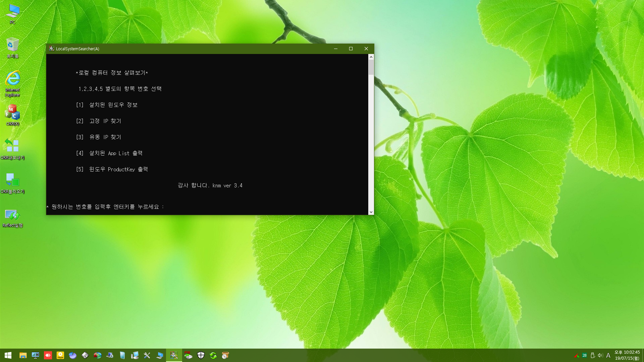The width and height of the screenshot is (644, 362).
Task: Click the '원하시는 번호를 입력후 엔터키를 누르세요' prompt
Action: click(105, 207)
